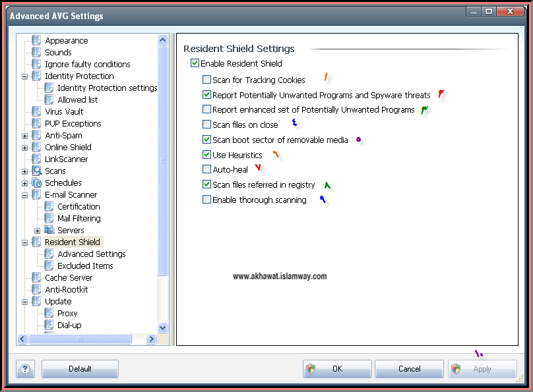The image size is (533, 392).
Task: Click the tree's horizontal scrollbar thumb
Action: click(80, 339)
